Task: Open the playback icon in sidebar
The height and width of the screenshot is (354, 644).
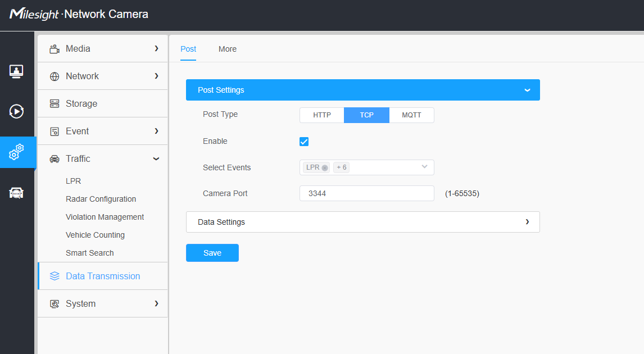Action: coord(16,111)
